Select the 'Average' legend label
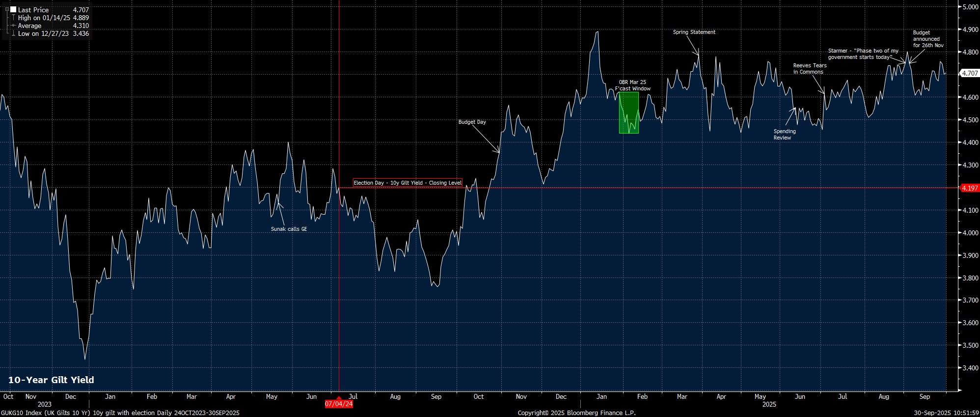The height and width of the screenshot is (417, 980). point(29,26)
